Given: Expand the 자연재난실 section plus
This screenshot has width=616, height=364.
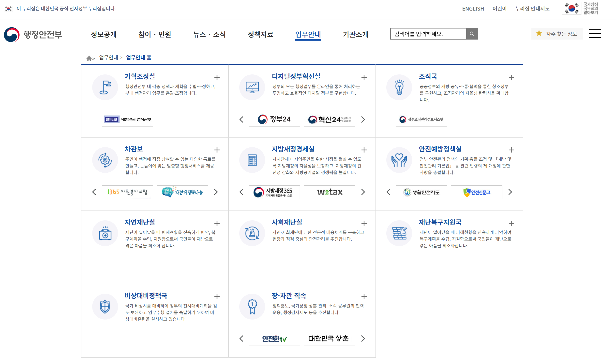Looking at the screenshot, I should (x=217, y=224).
